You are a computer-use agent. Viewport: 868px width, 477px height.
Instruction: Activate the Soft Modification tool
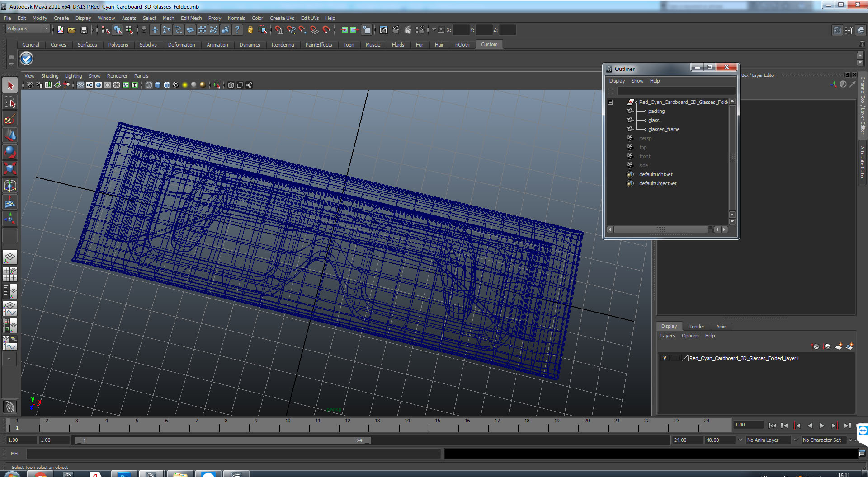[10, 202]
